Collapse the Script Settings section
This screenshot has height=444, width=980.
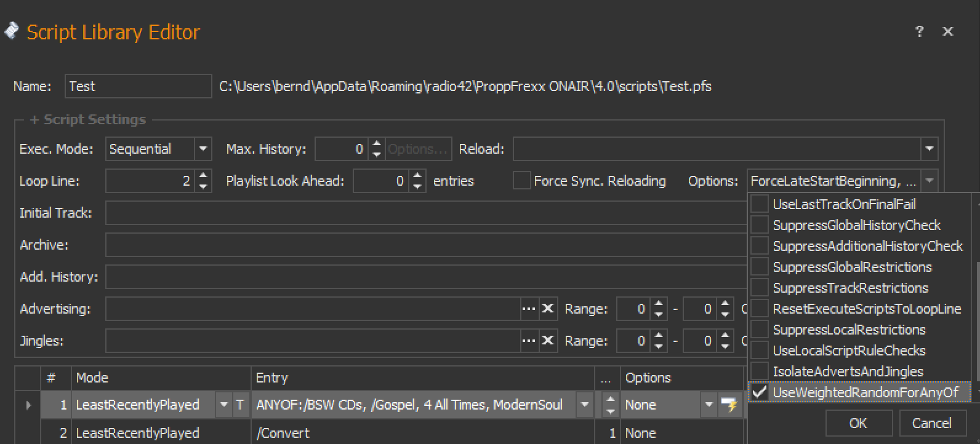tap(34, 119)
